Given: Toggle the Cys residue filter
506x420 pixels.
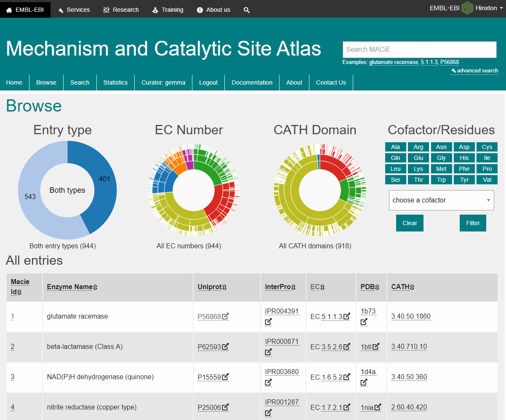Looking at the screenshot, I should click(487, 147).
